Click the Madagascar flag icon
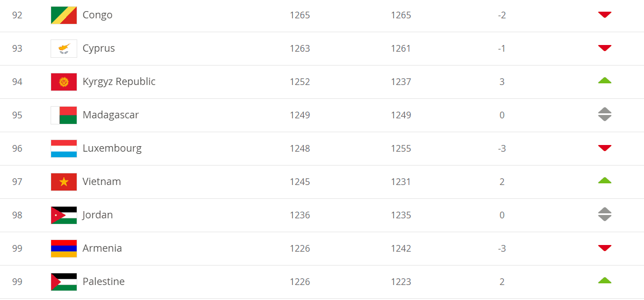Image resolution: width=644 pixels, height=300 pixels. pos(64,115)
